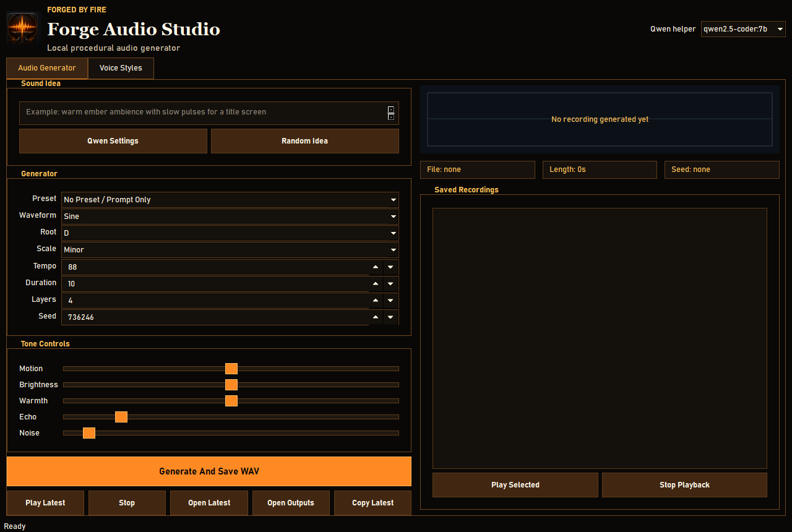Increase the Layers value with up arrow
792x532 pixels.
pos(376,301)
